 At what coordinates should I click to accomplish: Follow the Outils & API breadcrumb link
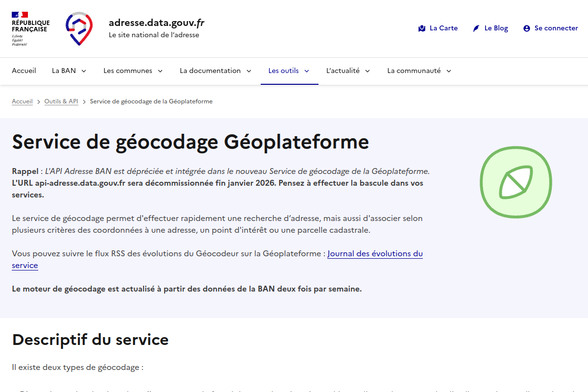(x=61, y=101)
